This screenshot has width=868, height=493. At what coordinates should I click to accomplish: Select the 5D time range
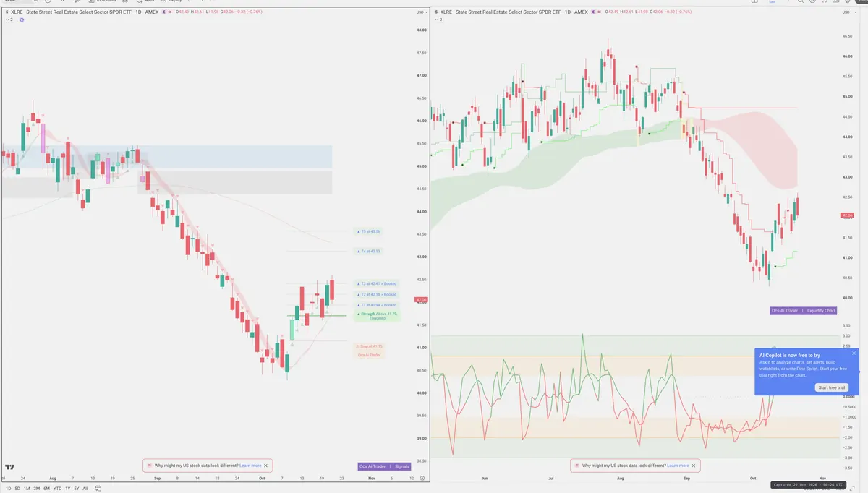coord(16,489)
